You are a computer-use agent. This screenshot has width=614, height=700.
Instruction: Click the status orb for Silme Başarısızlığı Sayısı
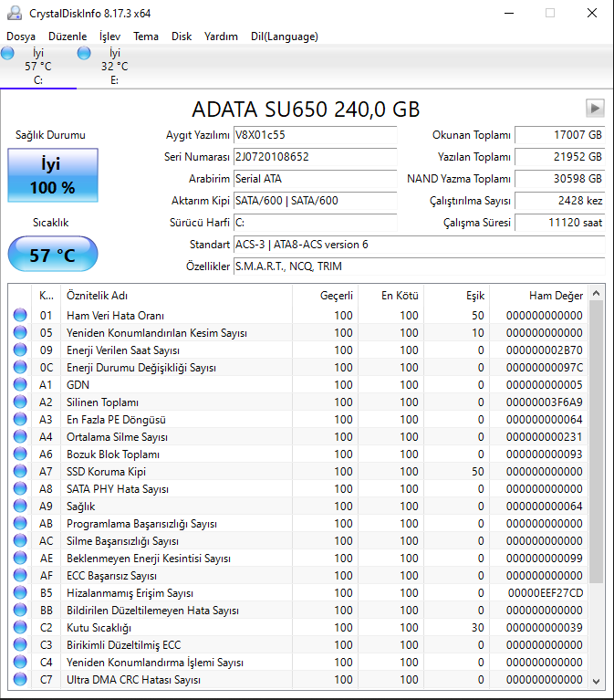click(20, 540)
